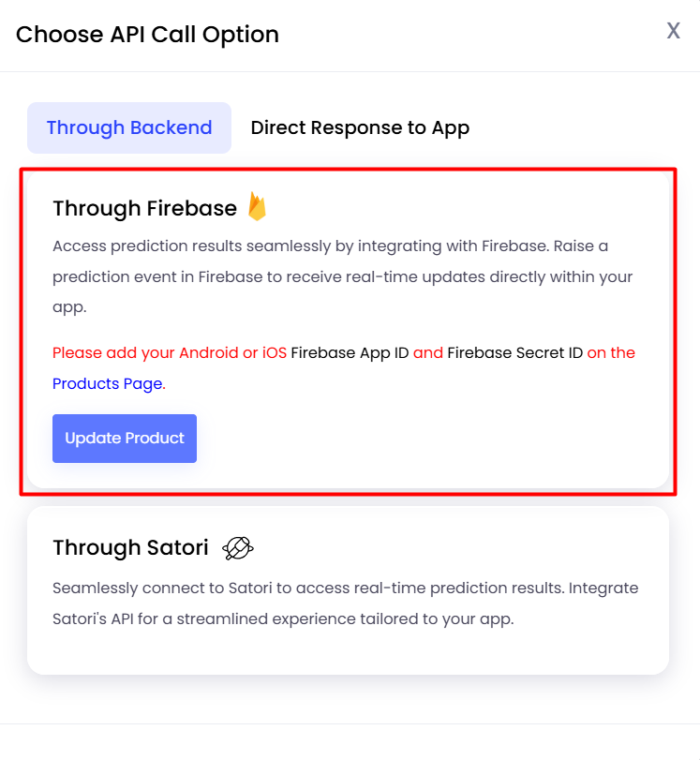Image resolution: width=700 pixels, height=760 pixels.
Task: Click blank space right of Update Product button
Action: tap(426, 439)
